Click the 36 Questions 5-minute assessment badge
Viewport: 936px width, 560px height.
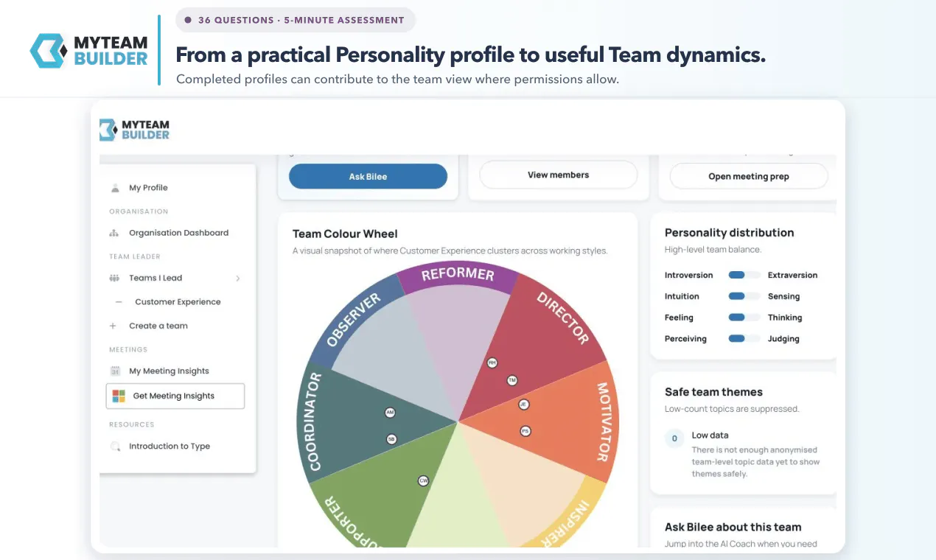click(x=296, y=20)
